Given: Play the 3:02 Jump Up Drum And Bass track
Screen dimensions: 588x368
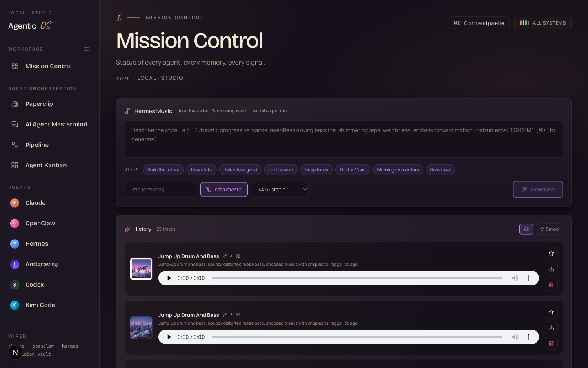Looking at the screenshot, I should click(x=169, y=337).
